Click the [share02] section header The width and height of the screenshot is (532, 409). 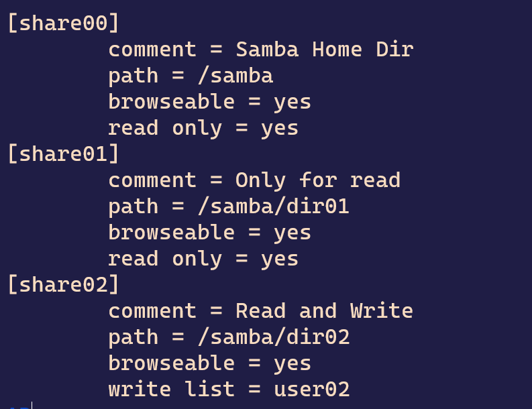(63, 284)
